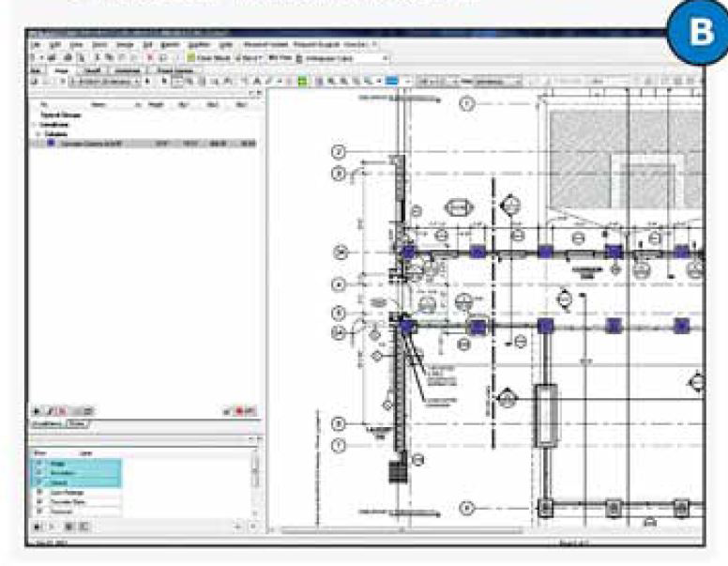Toggle the checkbox of the second highlighted layer
The width and height of the screenshot is (728, 566).
pos(39,473)
